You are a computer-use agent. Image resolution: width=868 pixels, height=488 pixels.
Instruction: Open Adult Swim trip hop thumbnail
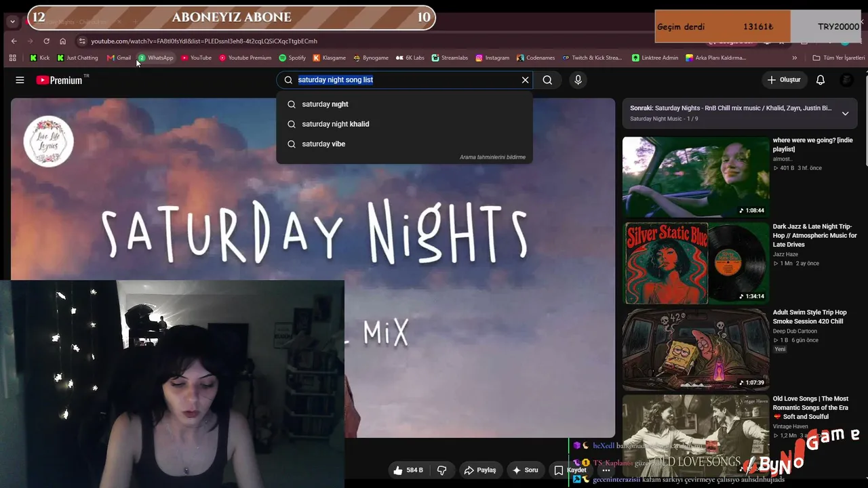tap(696, 350)
